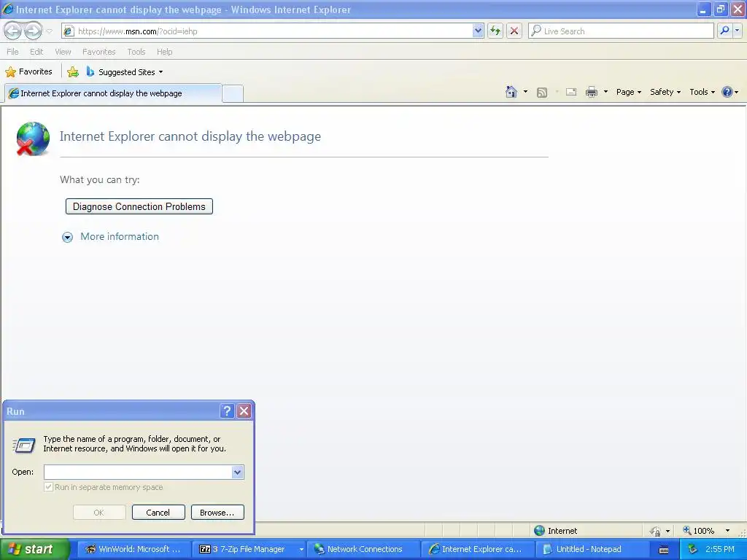747x560 pixels.
Task: Open a new blank tab
Action: [x=233, y=93]
